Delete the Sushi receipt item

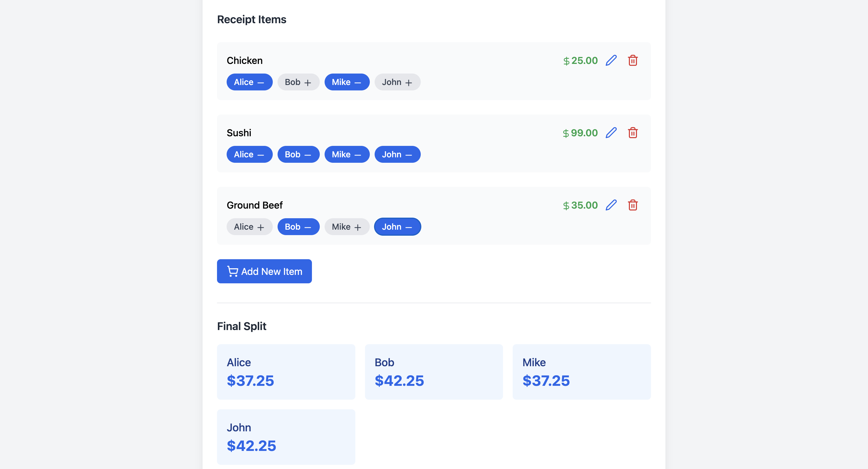pos(633,133)
